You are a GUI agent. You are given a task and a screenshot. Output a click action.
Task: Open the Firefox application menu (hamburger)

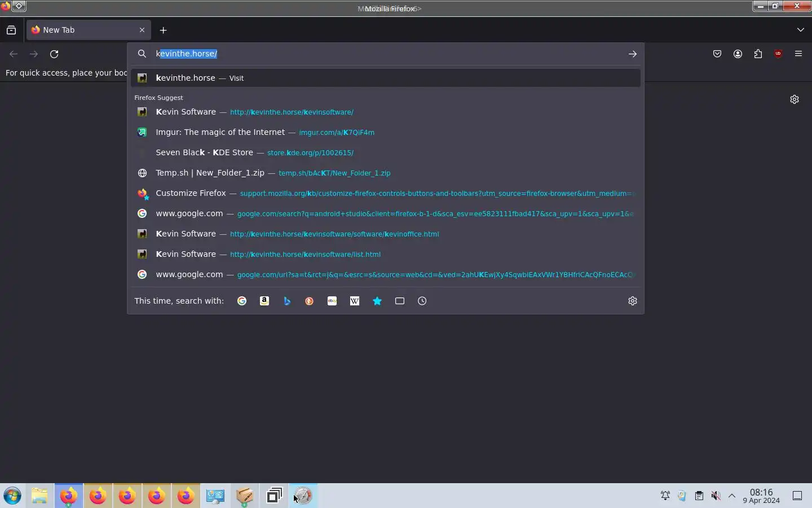tap(798, 54)
